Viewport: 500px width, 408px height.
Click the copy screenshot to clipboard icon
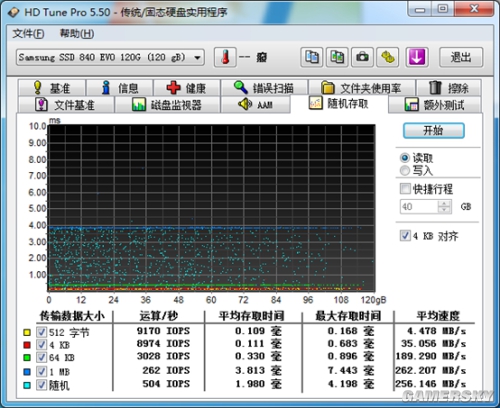(337, 57)
